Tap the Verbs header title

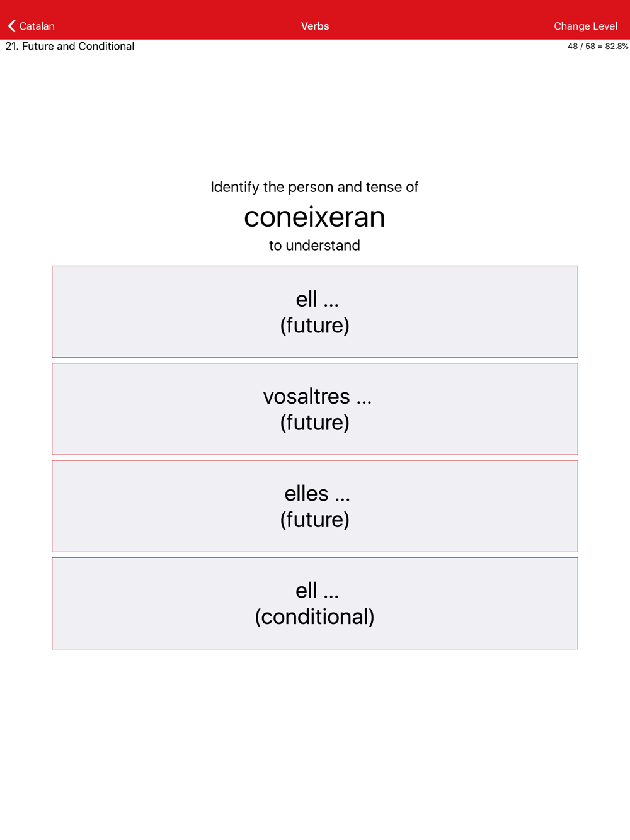[315, 26]
